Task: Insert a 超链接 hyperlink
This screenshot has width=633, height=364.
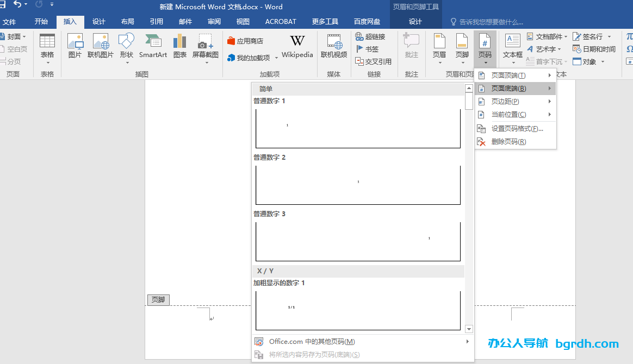Action: point(374,36)
